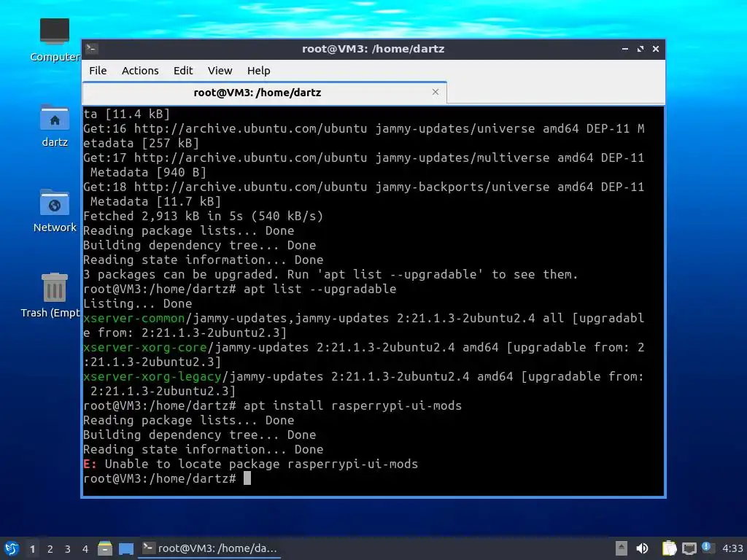Switch to workspace 1
747x560 pixels.
coord(32,549)
